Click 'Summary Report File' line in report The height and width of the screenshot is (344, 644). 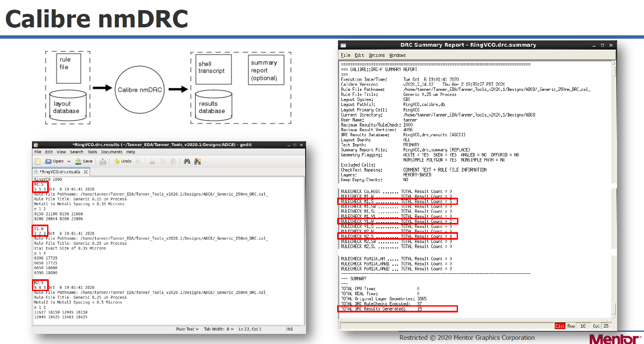[405, 150]
